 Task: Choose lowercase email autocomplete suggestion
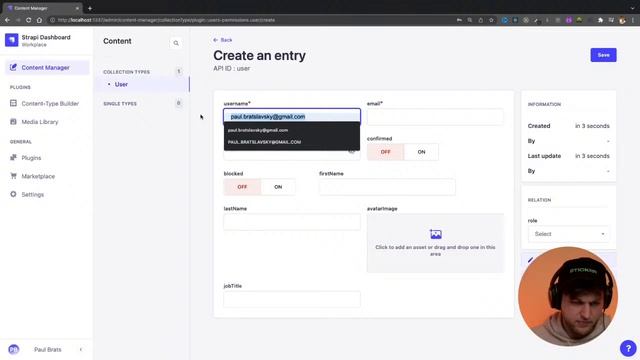tap(292, 130)
